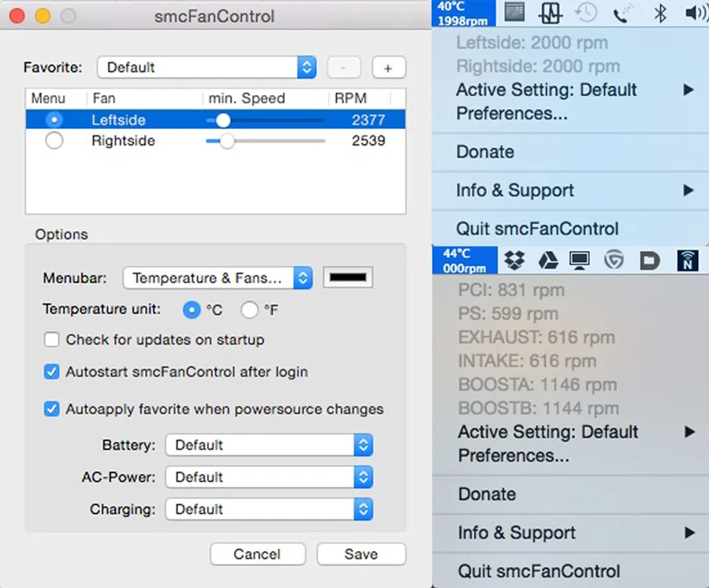Screen dimensions: 709x588
Task: Click the shield menu bar icon
Action: click(x=614, y=261)
